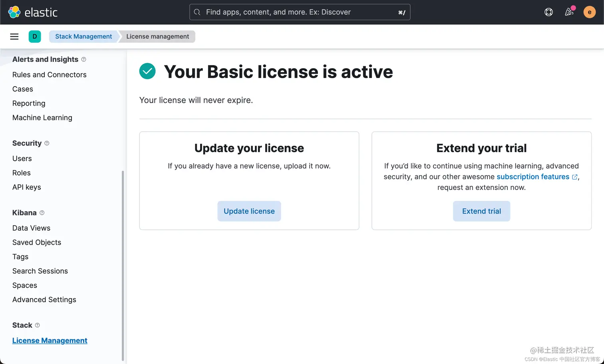Open Tags page
Viewport: 604px width, 364px height.
[20, 257]
